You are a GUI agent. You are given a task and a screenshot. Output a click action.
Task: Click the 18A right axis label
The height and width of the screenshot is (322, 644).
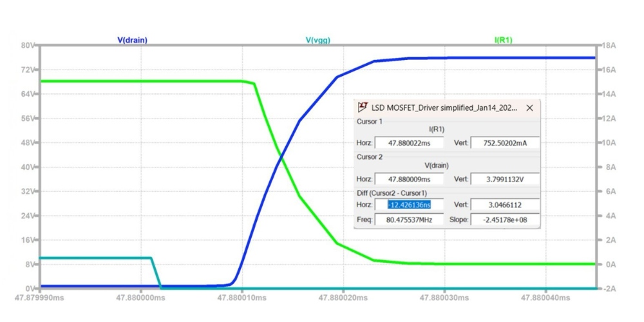click(x=609, y=45)
